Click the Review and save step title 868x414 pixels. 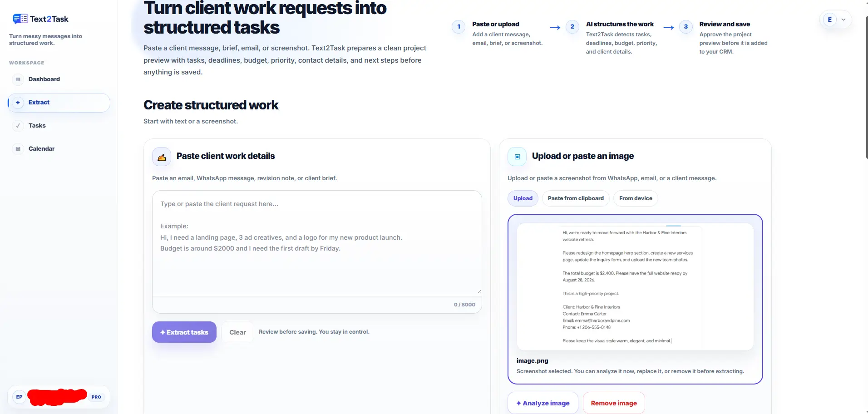[x=725, y=24]
